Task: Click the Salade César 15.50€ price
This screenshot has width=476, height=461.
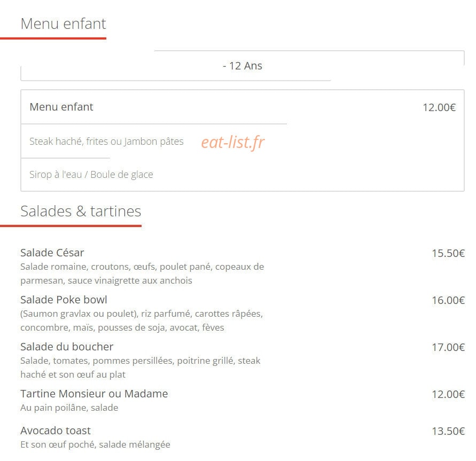Action: tap(448, 253)
